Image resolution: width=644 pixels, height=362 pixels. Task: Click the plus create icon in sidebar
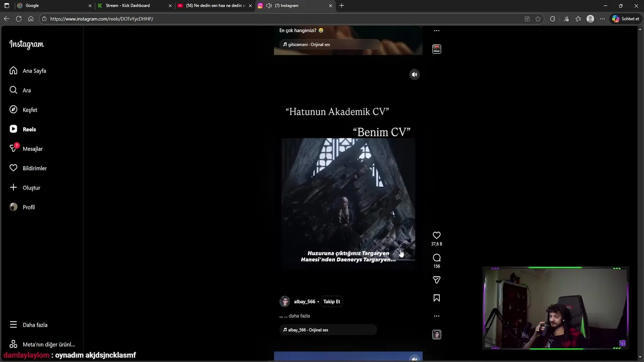coord(14,188)
